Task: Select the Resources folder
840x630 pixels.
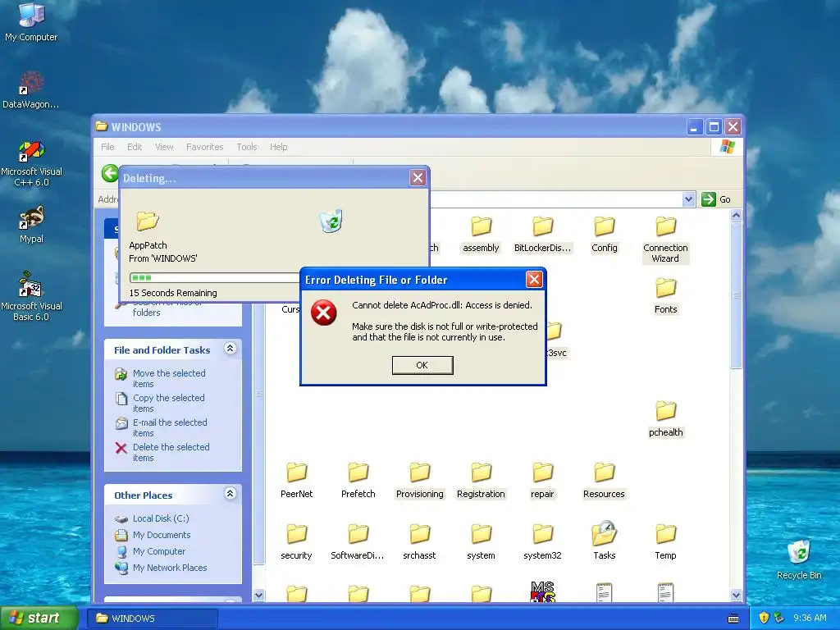Action: point(604,480)
